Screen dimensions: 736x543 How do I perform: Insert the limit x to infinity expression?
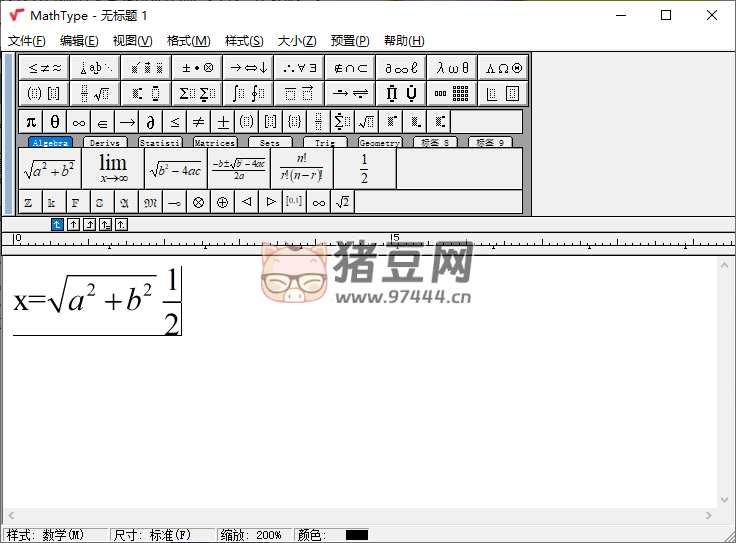click(x=113, y=169)
